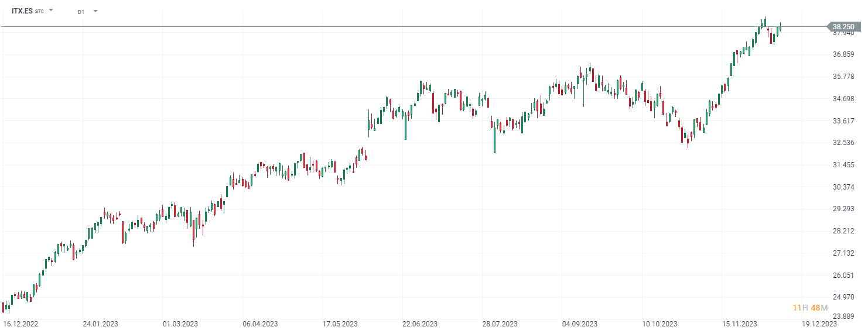The width and height of the screenshot is (868, 334).
Task: Open the D1 timeframe dropdown arrow
Action: point(95,11)
